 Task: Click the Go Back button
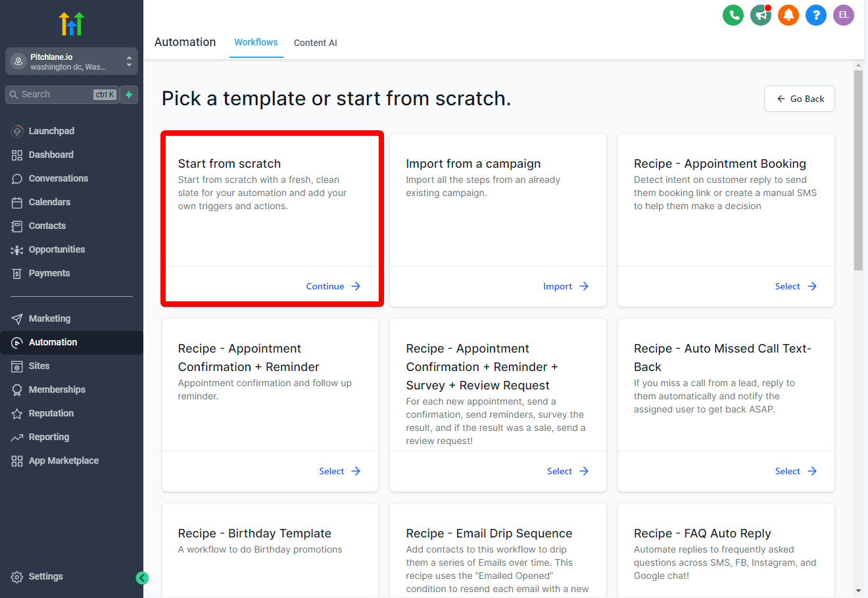pyautogui.click(x=800, y=99)
